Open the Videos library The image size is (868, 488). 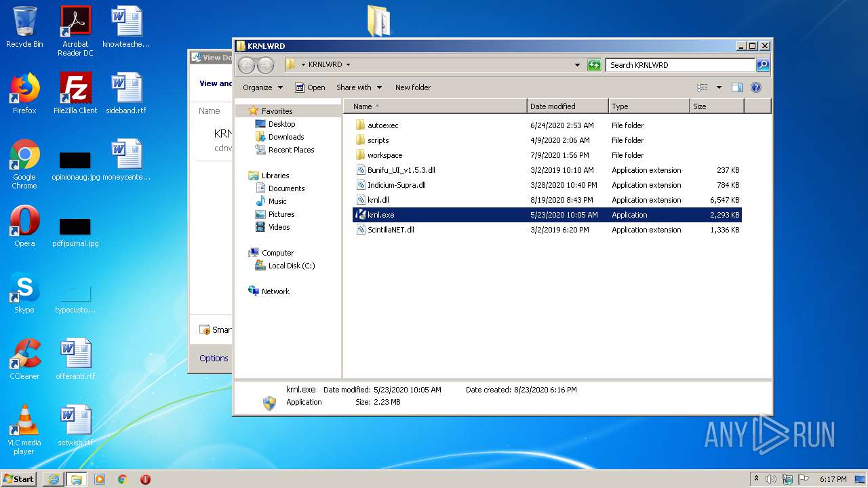279,227
